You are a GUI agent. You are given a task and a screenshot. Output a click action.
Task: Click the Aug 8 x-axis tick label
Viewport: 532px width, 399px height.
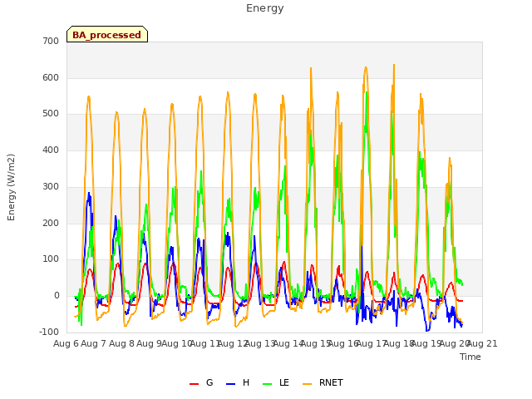[x=121, y=343]
